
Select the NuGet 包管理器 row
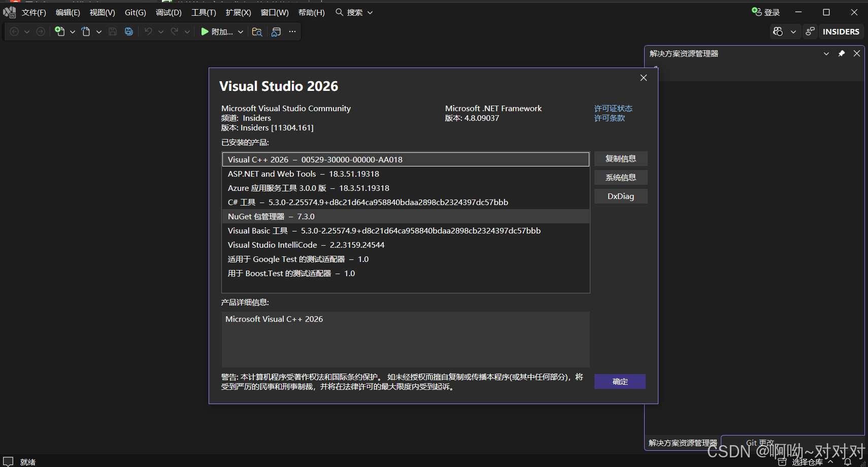[406, 216]
